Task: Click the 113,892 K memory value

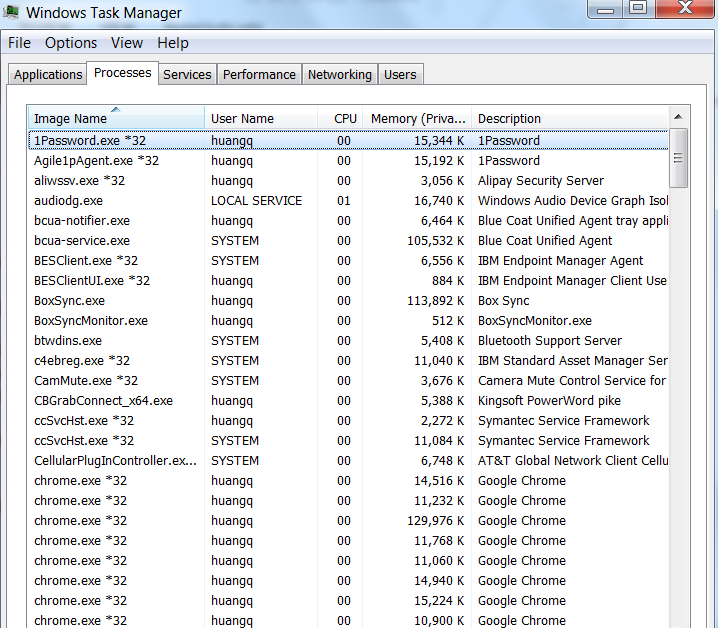Action: 435,301
